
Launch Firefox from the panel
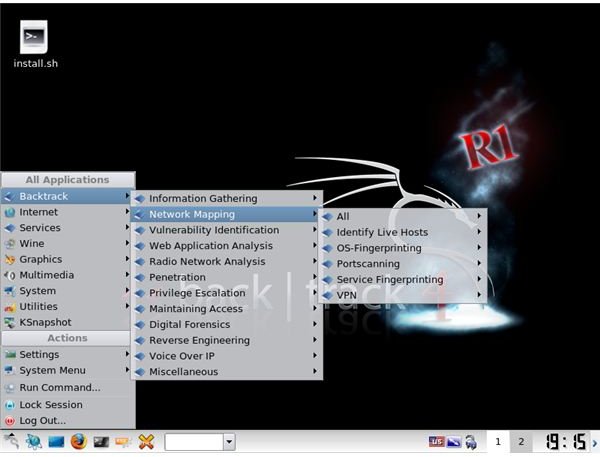(x=78, y=442)
